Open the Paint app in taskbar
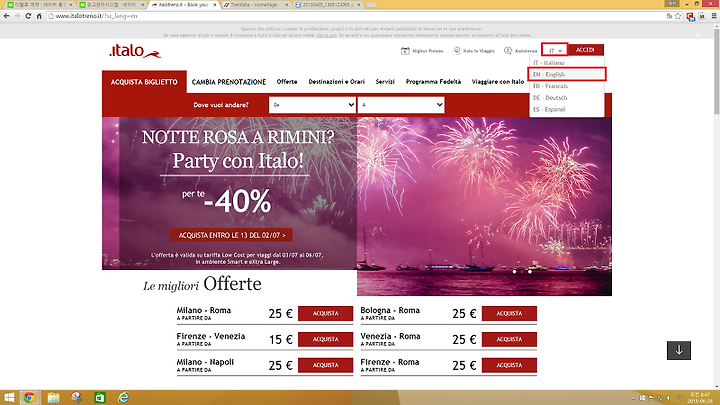720x405 pixels. pos(77,398)
